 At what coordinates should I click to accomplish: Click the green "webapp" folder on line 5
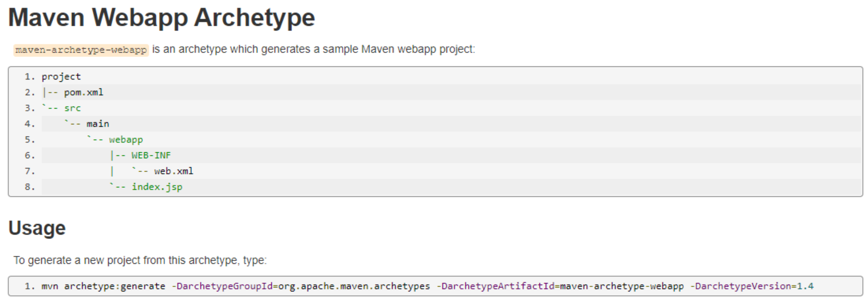(x=126, y=140)
